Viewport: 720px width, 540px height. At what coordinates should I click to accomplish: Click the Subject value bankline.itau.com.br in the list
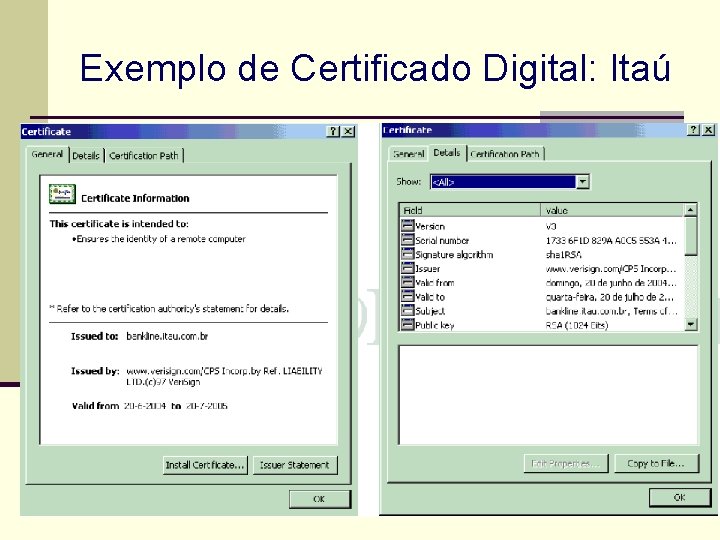tap(611, 311)
